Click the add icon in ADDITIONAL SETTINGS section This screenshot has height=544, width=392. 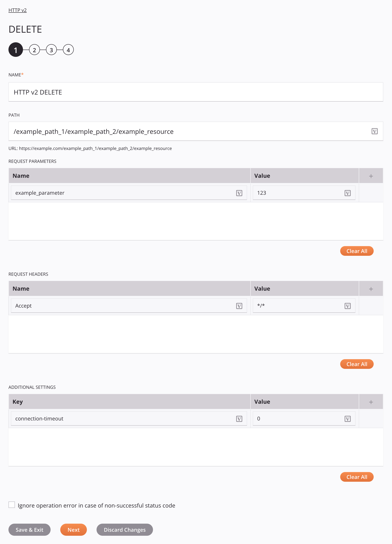(371, 402)
